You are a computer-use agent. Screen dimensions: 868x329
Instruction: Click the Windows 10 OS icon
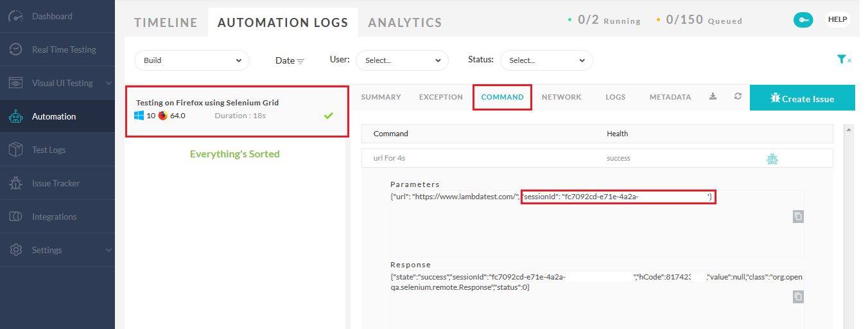coord(139,116)
